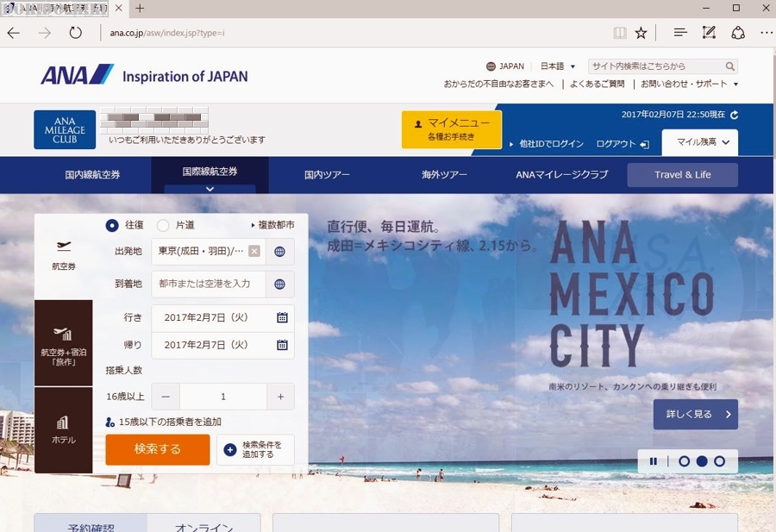The height and width of the screenshot is (532, 776).
Task: Open globe picker for 出発地
Action: [279, 252]
